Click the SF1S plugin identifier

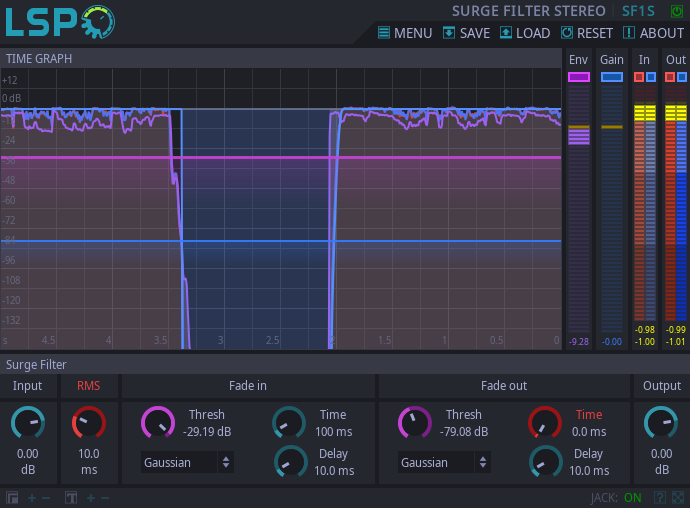coord(638,11)
